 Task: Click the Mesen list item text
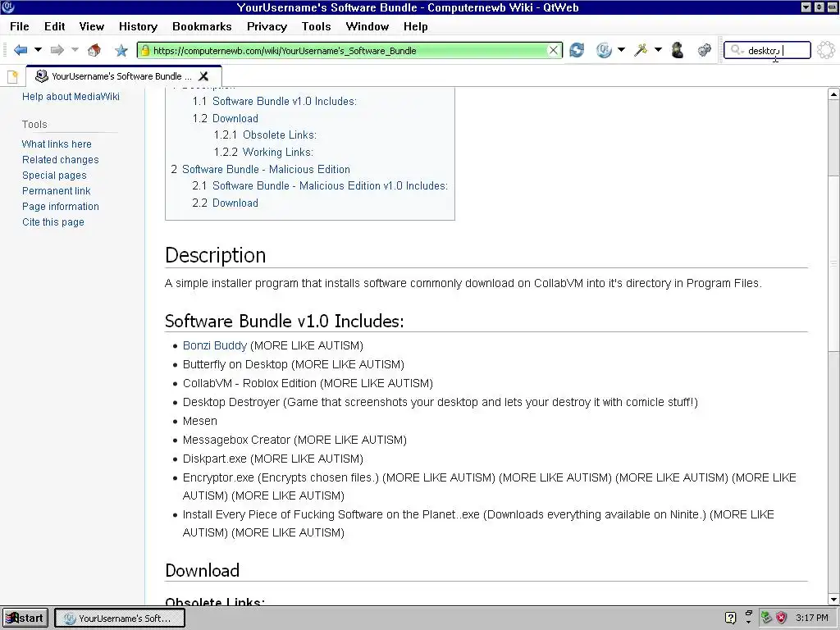tap(200, 421)
